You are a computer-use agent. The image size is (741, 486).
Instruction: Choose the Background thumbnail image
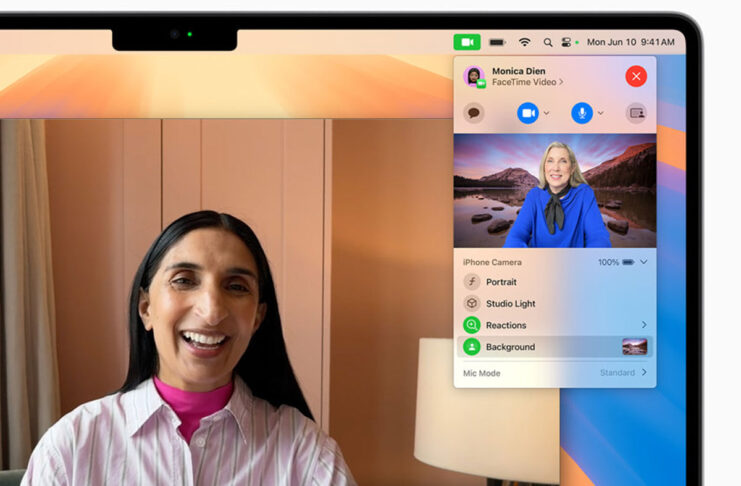[x=635, y=347]
